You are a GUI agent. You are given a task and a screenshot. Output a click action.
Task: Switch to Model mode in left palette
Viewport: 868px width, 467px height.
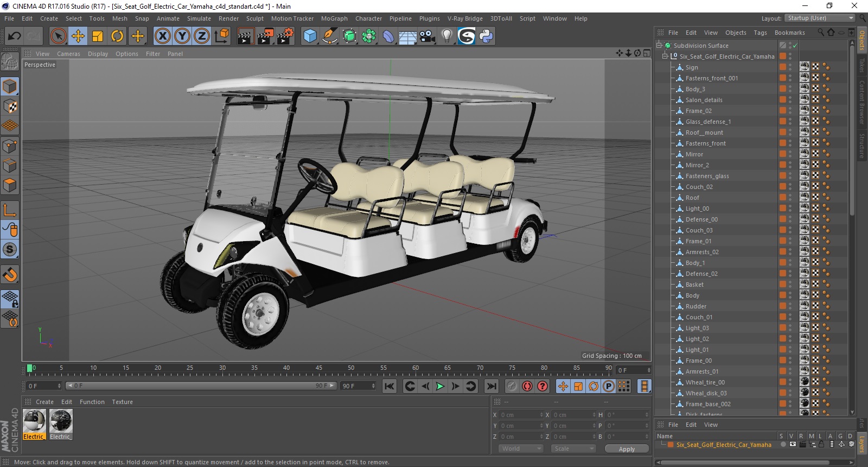(10, 86)
